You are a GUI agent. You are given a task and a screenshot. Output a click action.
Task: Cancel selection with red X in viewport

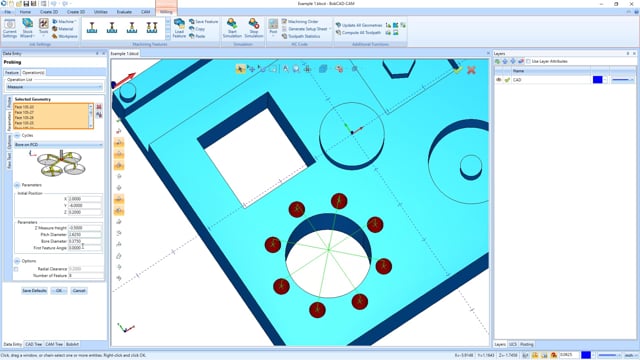coord(471,70)
